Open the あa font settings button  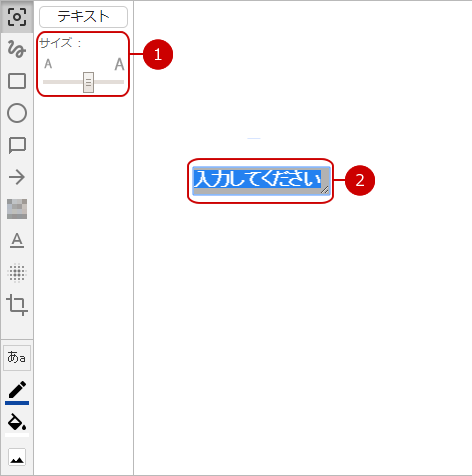17,358
